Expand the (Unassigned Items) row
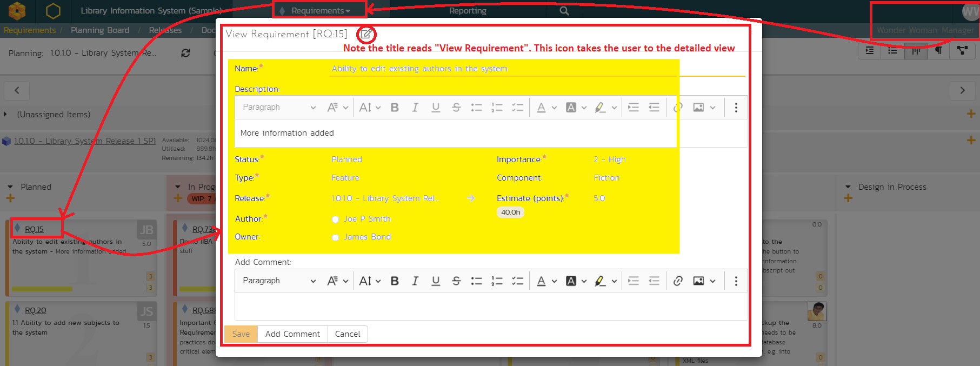 tap(5, 115)
